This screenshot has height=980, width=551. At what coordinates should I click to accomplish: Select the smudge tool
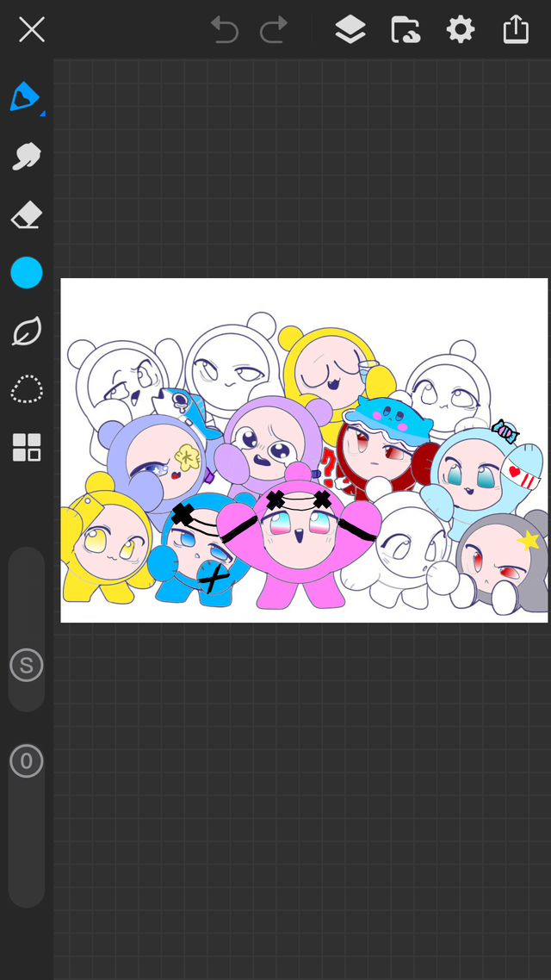point(27,156)
